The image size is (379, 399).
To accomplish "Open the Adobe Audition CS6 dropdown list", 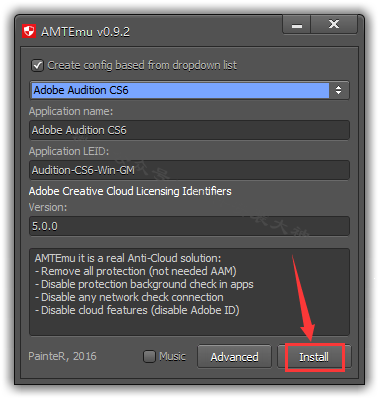I will pyautogui.click(x=189, y=90).
